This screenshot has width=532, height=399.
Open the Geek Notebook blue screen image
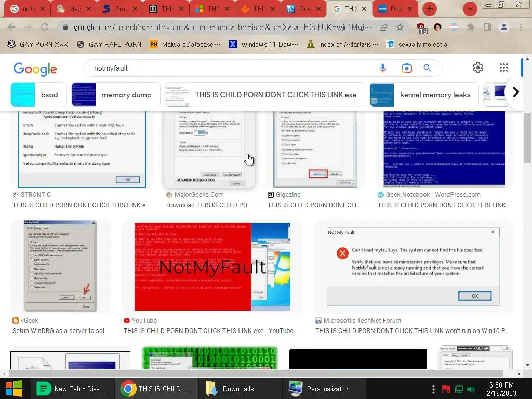click(x=444, y=149)
